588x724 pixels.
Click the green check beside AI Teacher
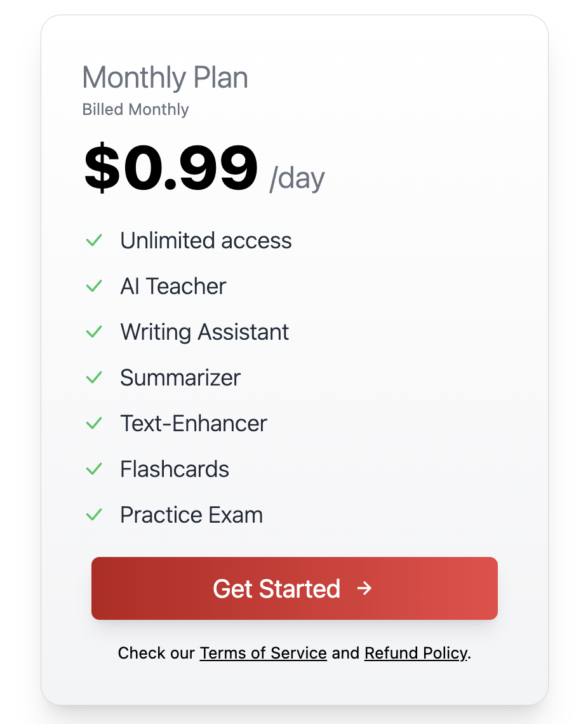pyautogui.click(x=94, y=286)
